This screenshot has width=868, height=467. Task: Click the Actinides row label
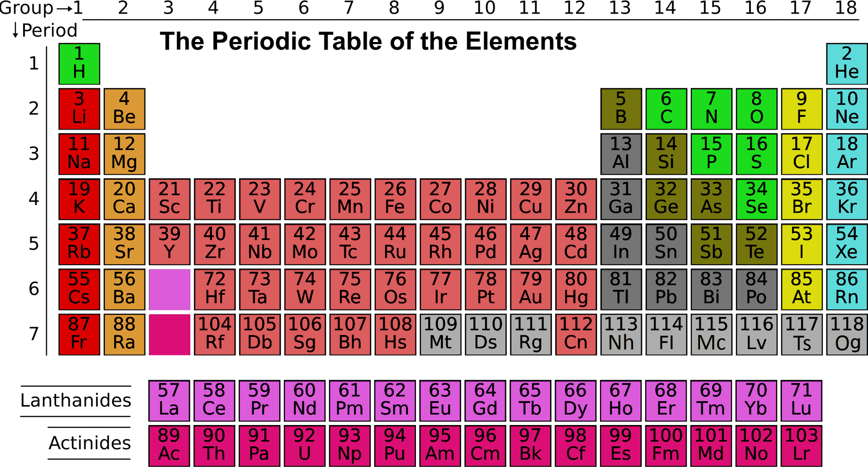pyautogui.click(x=90, y=443)
